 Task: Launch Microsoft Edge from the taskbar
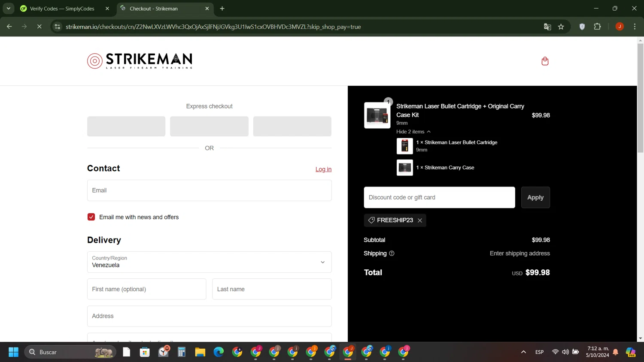(219, 352)
